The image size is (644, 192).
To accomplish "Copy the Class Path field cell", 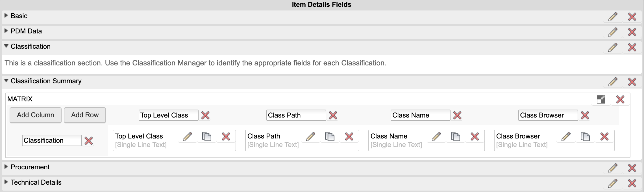I will tap(330, 137).
